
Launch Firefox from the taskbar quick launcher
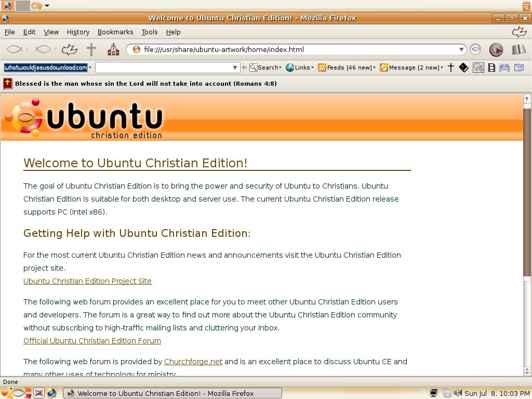51,393
